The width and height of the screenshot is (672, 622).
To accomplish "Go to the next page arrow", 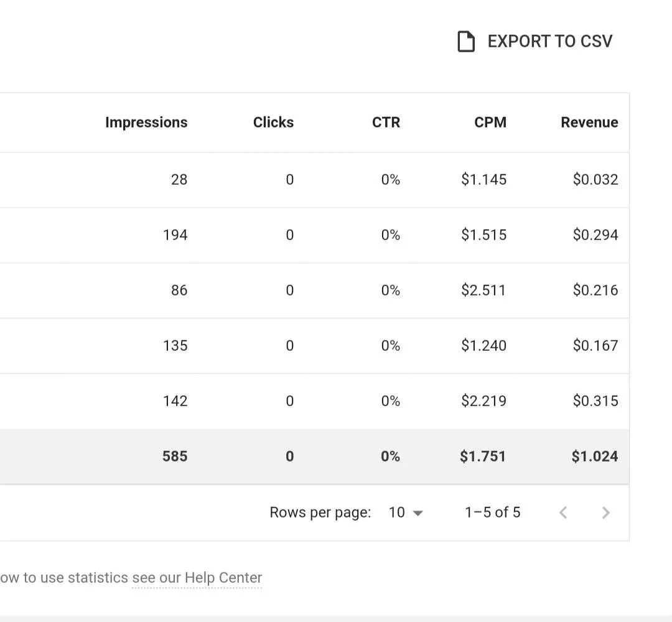I will [605, 513].
